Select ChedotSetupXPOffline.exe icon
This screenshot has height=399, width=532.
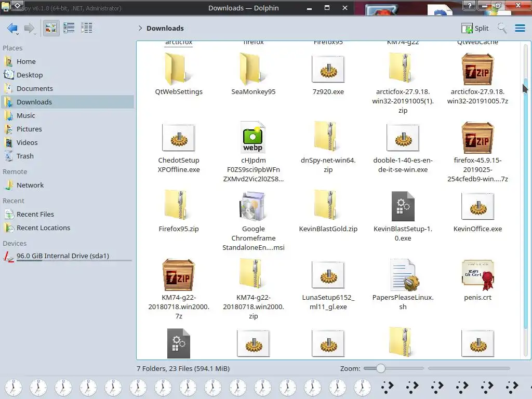click(179, 137)
